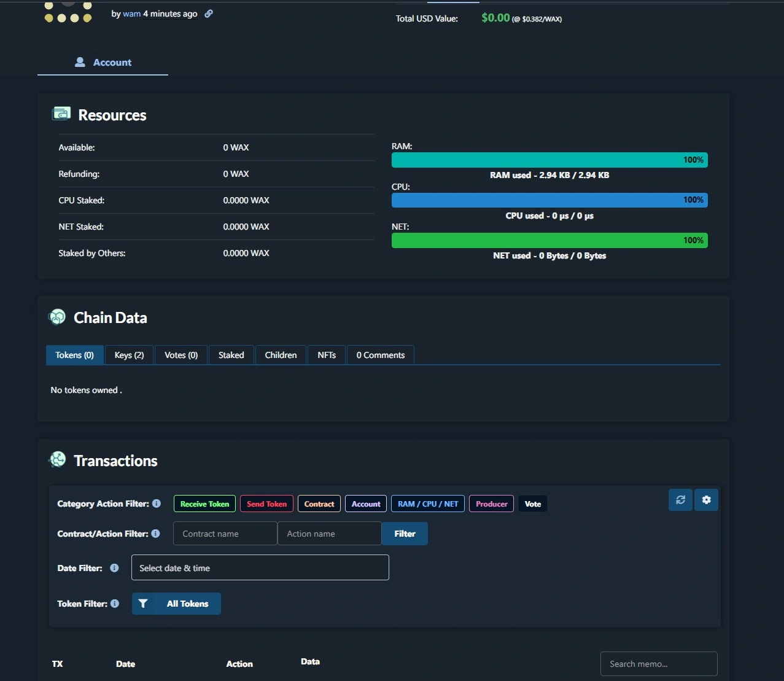Open the Votes (0) tab

(x=181, y=355)
